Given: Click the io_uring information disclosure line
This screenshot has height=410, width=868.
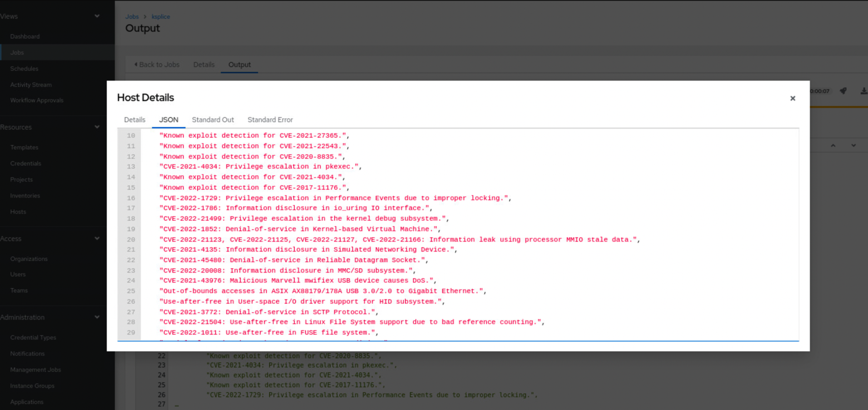Looking at the screenshot, I should tap(296, 209).
